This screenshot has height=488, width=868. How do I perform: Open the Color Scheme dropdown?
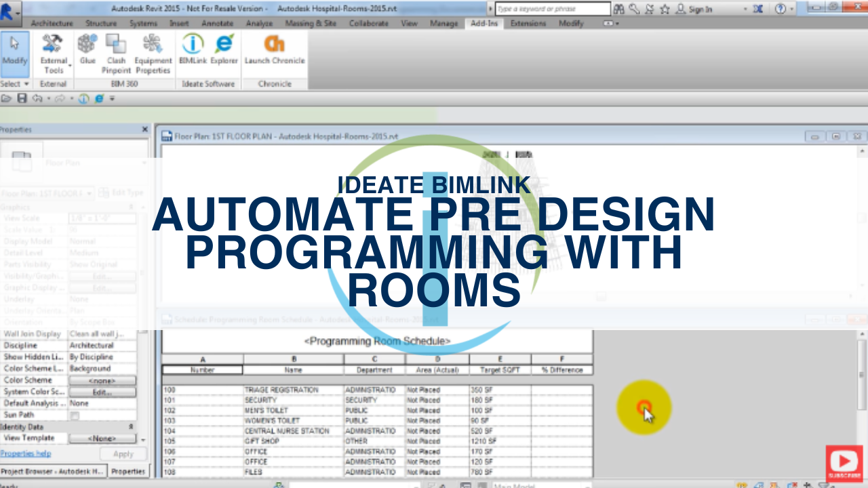(x=102, y=380)
